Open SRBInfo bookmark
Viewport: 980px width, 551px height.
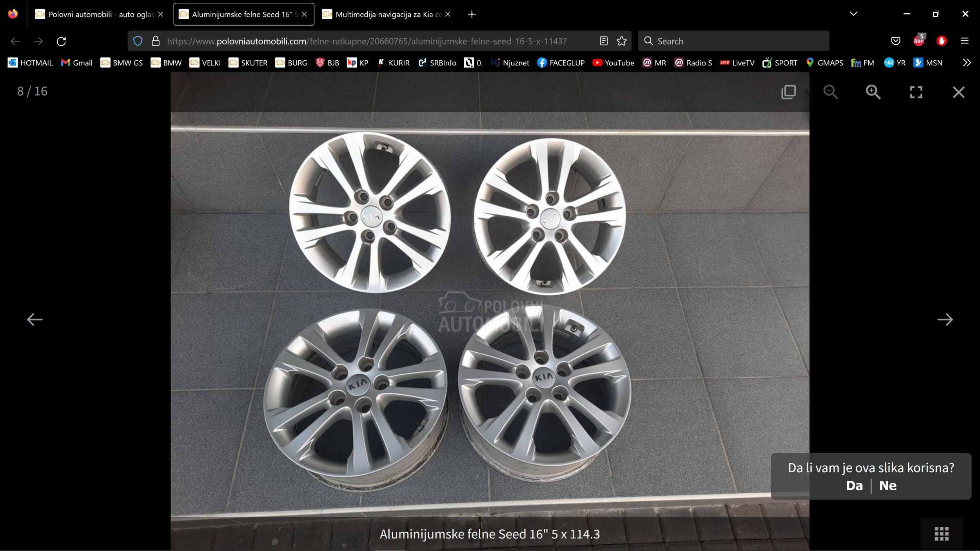tap(437, 63)
